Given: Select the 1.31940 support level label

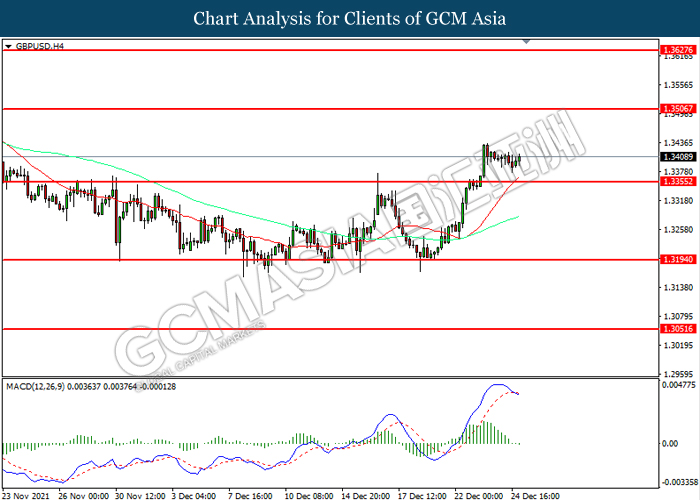Looking at the screenshot, I should tap(678, 259).
